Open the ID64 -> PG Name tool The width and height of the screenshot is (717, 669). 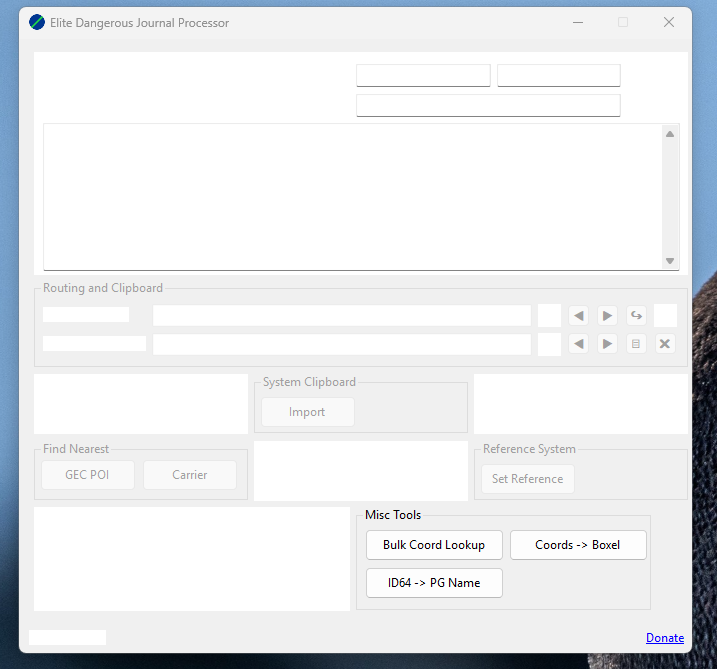(x=434, y=583)
